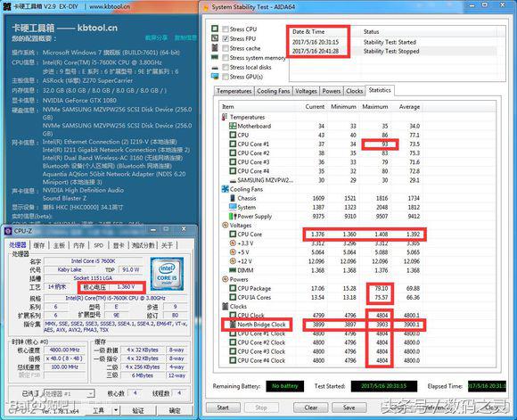
Task: Click the CPU chip icon beside Stress CPU
Action: (215, 29)
